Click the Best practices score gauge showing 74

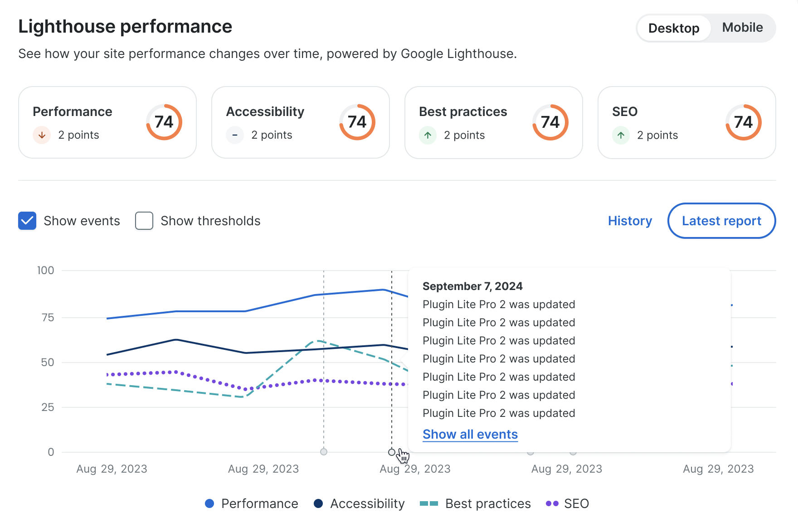(x=550, y=121)
